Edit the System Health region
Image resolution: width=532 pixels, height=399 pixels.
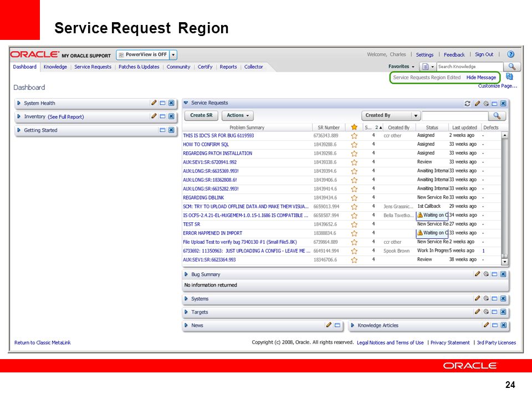[x=154, y=103]
